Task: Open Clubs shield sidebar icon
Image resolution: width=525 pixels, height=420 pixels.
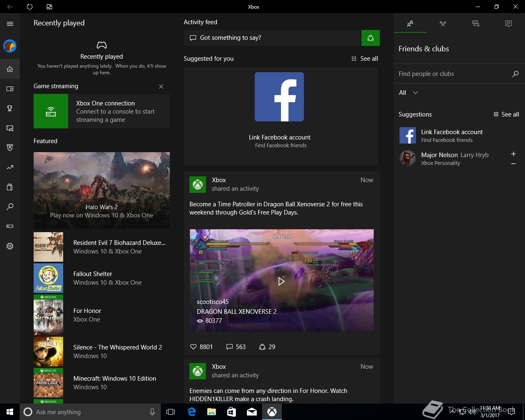Action: 10,148
